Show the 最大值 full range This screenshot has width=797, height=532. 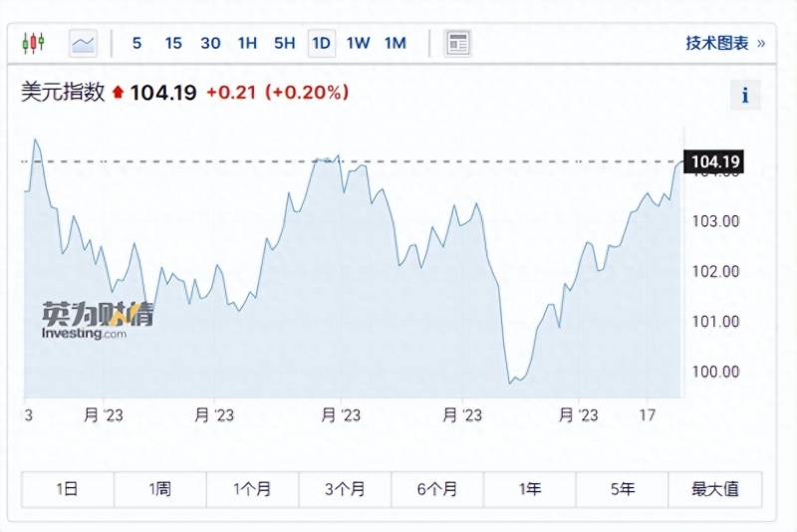coord(715,489)
